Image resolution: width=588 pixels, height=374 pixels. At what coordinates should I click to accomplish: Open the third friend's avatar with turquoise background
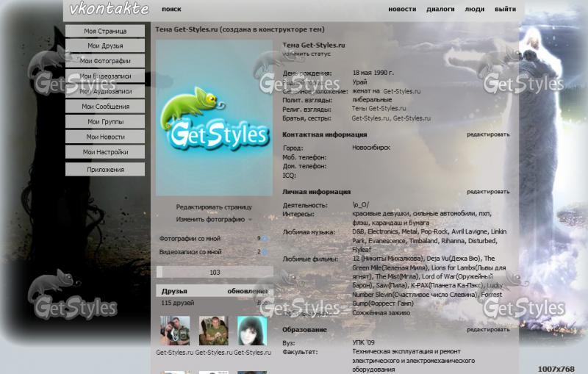(x=251, y=331)
